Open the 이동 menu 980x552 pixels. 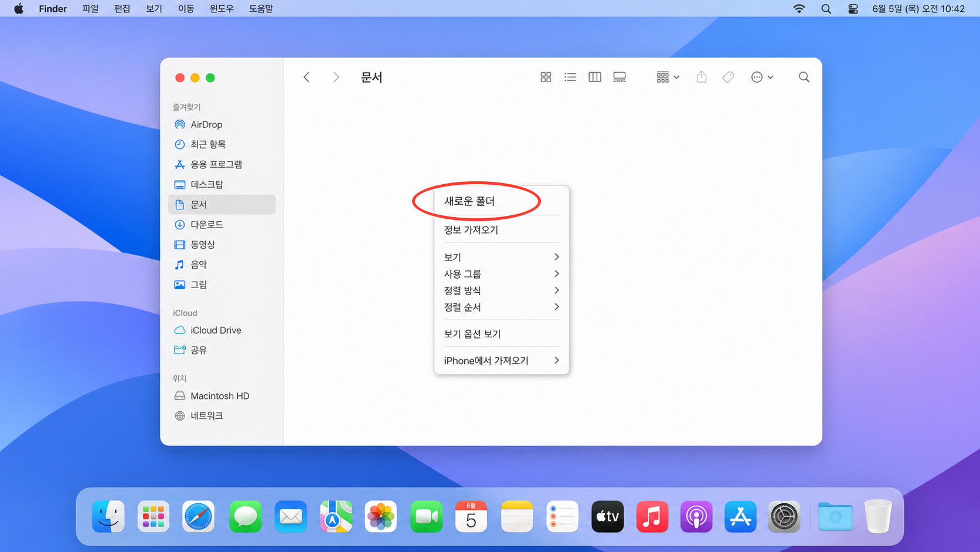coord(186,8)
